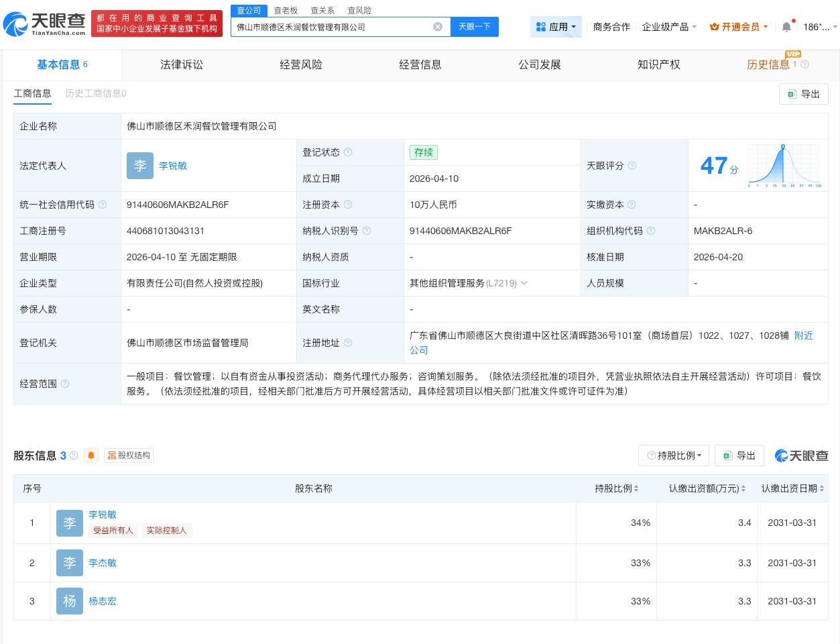Screen dimensions: 840x644
Task: Click the 天眼一下 search button
Action: 475,27
